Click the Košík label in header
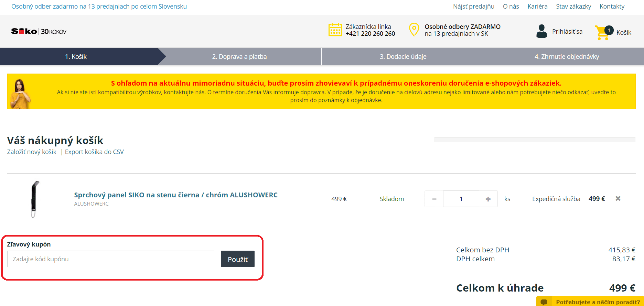Screen dimensions: 644x306 coord(624,33)
